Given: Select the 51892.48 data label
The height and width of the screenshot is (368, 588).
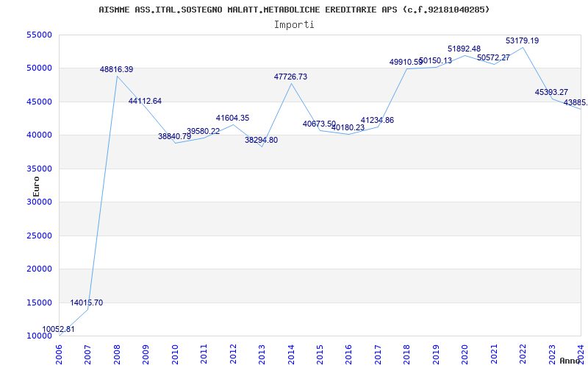Looking at the screenshot, I should pyautogui.click(x=465, y=49).
